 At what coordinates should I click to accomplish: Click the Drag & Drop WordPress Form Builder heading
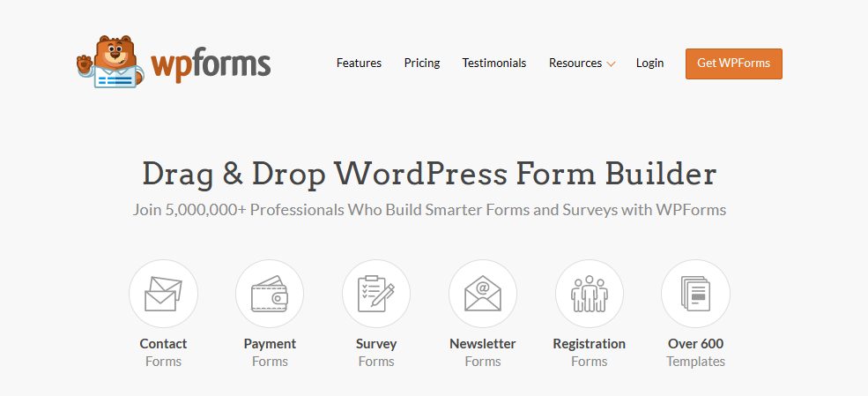429,174
